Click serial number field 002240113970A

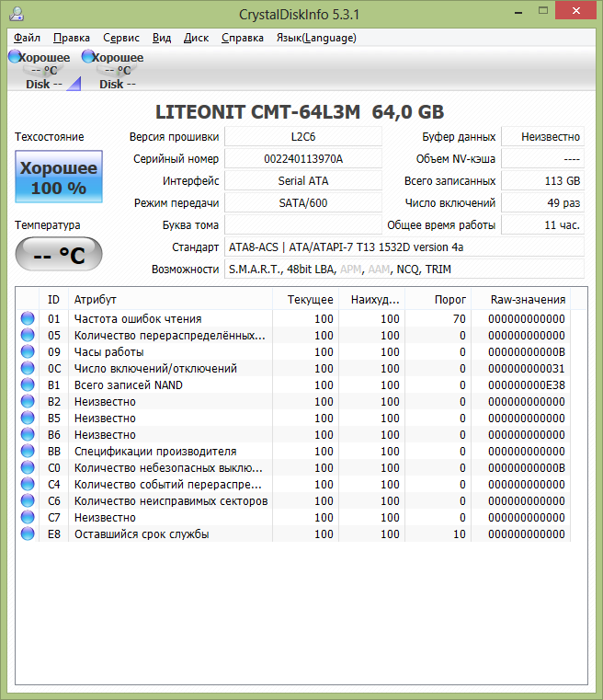(x=303, y=158)
